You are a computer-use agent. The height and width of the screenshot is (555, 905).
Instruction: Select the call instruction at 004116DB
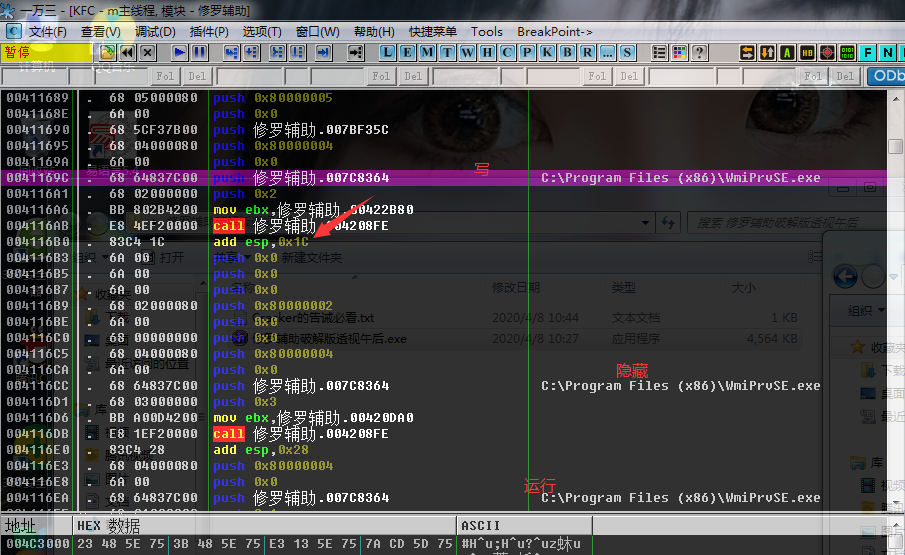pyautogui.click(x=229, y=434)
